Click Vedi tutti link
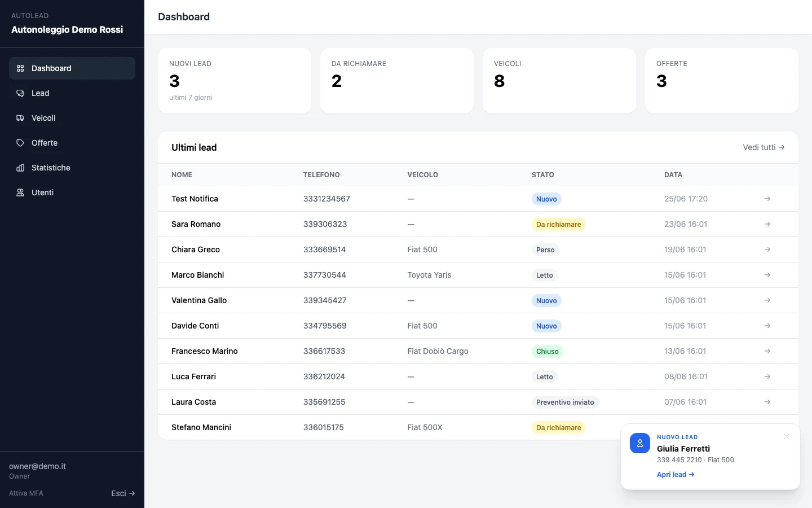Screen dimensions: 812x508 [764, 147]
